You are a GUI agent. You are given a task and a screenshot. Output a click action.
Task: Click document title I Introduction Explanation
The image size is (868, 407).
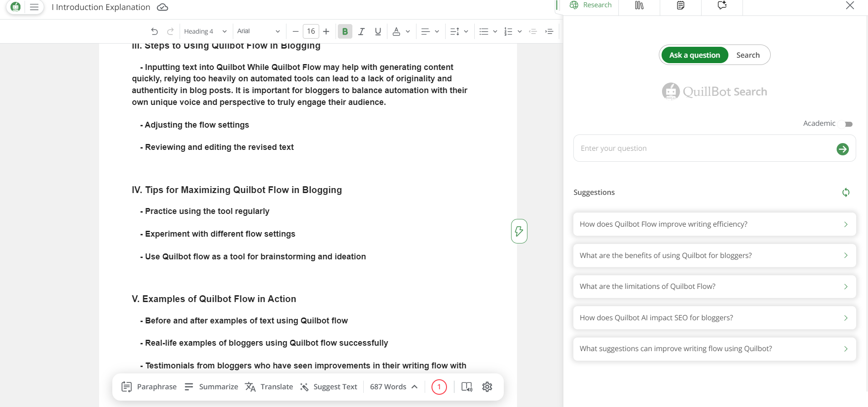(101, 7)
